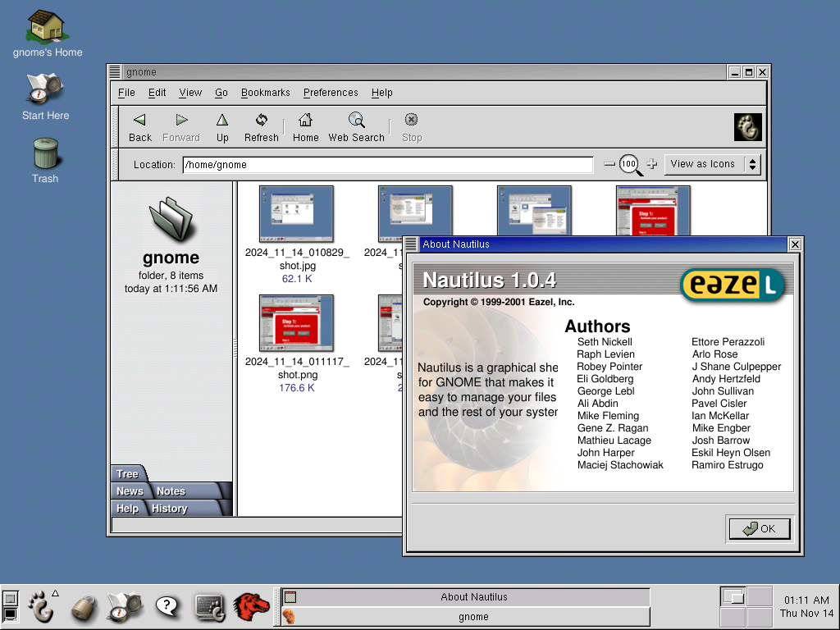Switch to the Tree sidebar tab
The image size is (840, 630).
click(x=127, y=473)
